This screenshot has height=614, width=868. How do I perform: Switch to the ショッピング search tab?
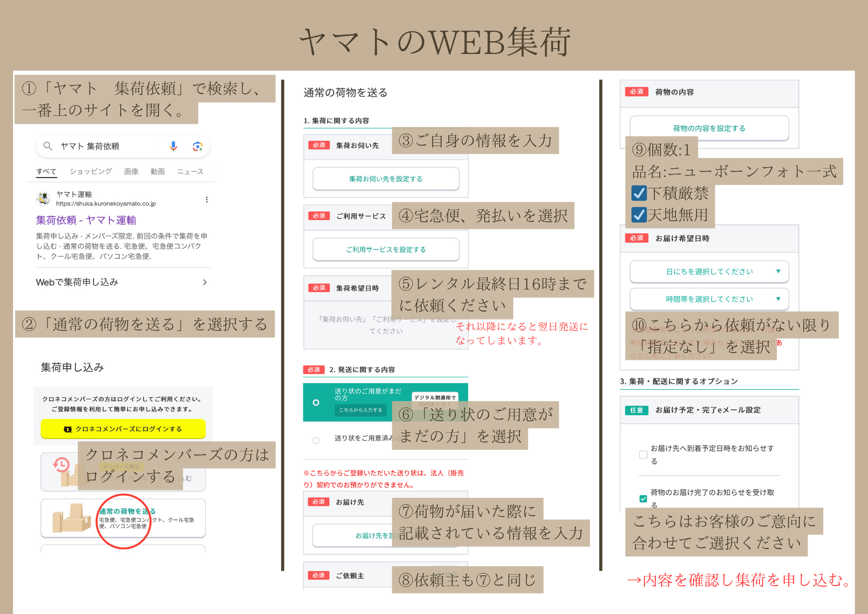pyautogui.click(x=91, y=172)
